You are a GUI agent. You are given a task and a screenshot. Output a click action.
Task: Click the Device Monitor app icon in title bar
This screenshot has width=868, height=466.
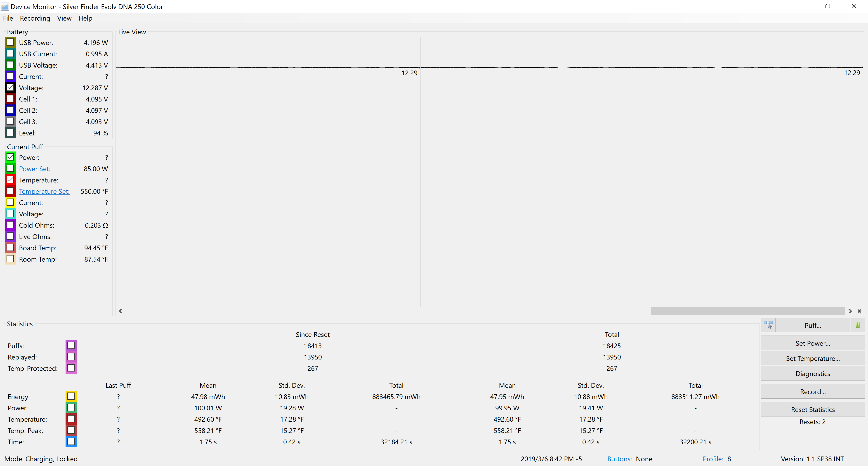5,6
